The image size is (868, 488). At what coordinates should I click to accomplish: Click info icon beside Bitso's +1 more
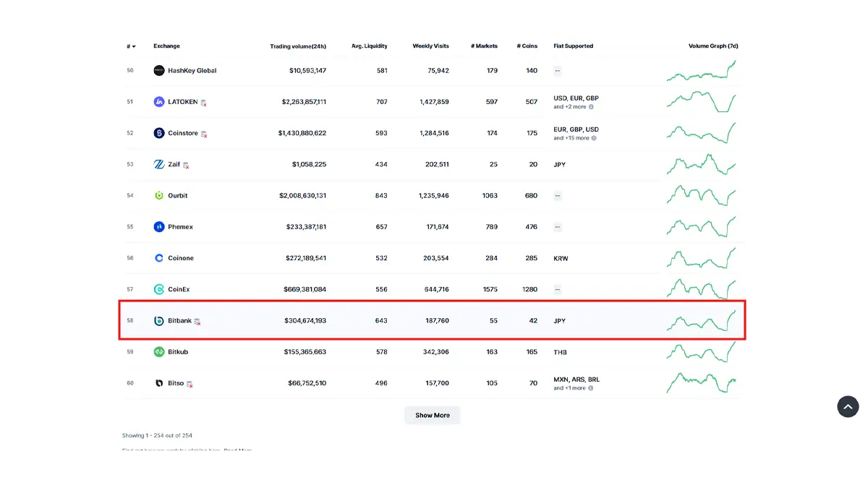click(x=591, y=388)
